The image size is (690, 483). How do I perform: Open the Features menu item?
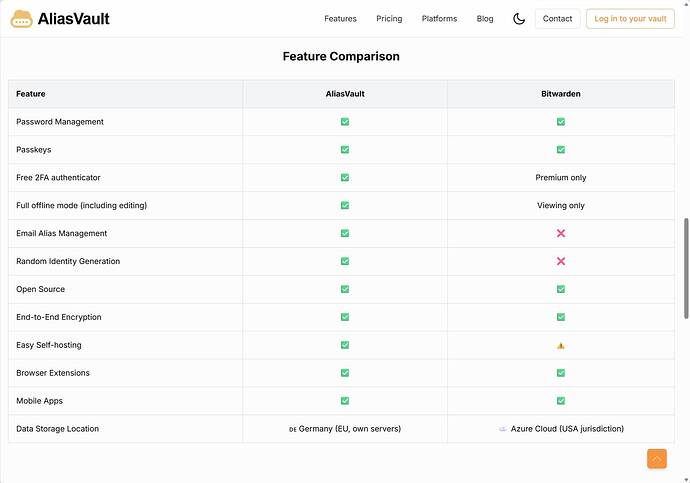click(x=340, y=19)
